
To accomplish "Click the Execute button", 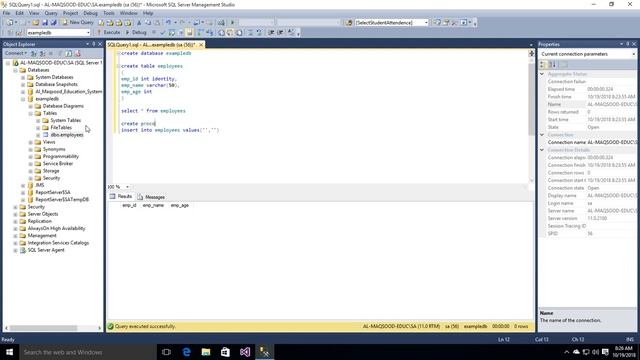I will coord(109,32).
